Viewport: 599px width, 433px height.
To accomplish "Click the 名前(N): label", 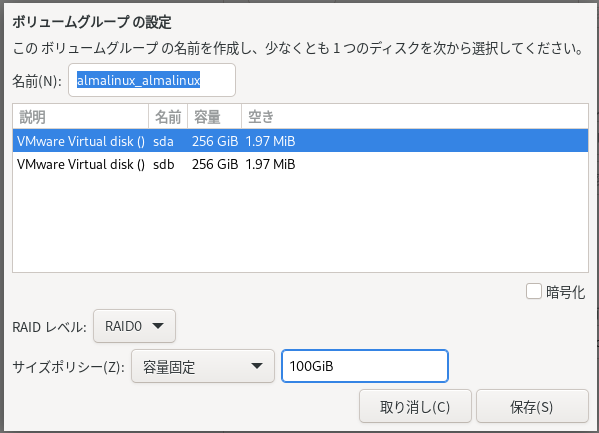I will (x=37, y=81).
